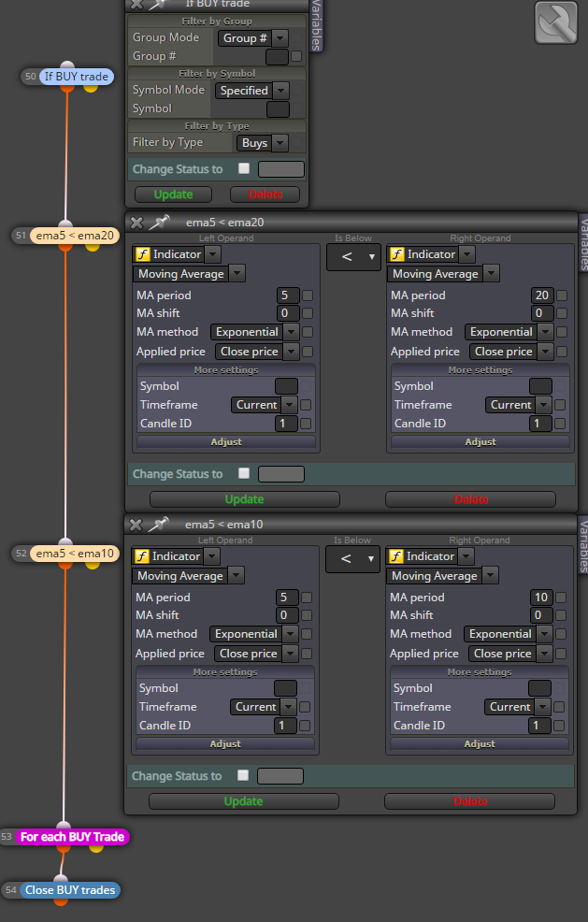Click Delete in ema5 < ema20 panel
The image size is (588, 922).
point(470,499)
